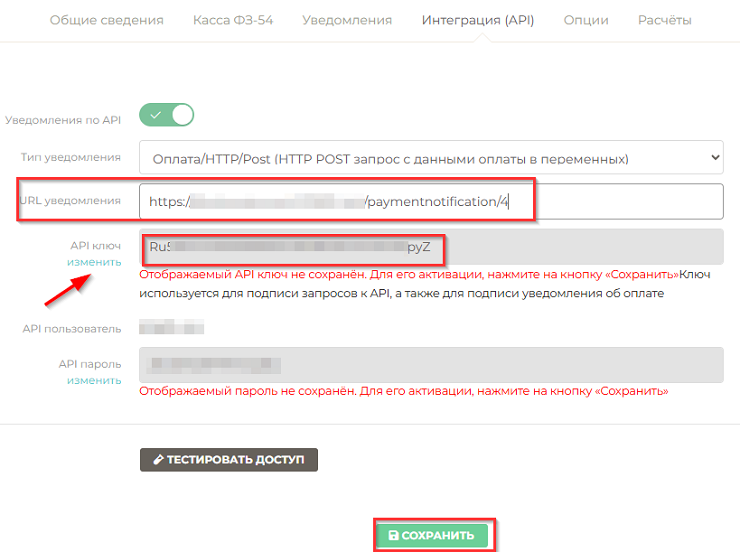This screenshot has height=552, width=740.
Task: Click the Тип уведомления label
Action: point(71,157)
